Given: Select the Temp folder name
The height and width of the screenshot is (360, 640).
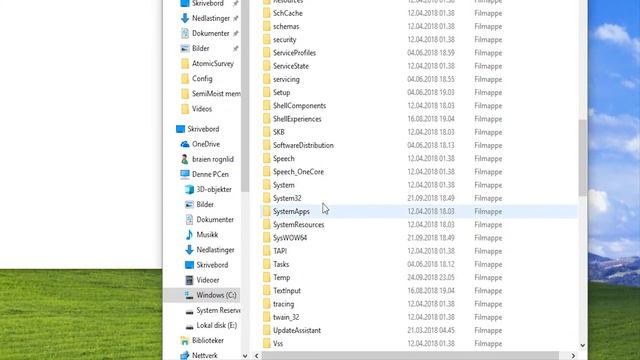Looking at the screenshot, I should click(x=282, y=278).
